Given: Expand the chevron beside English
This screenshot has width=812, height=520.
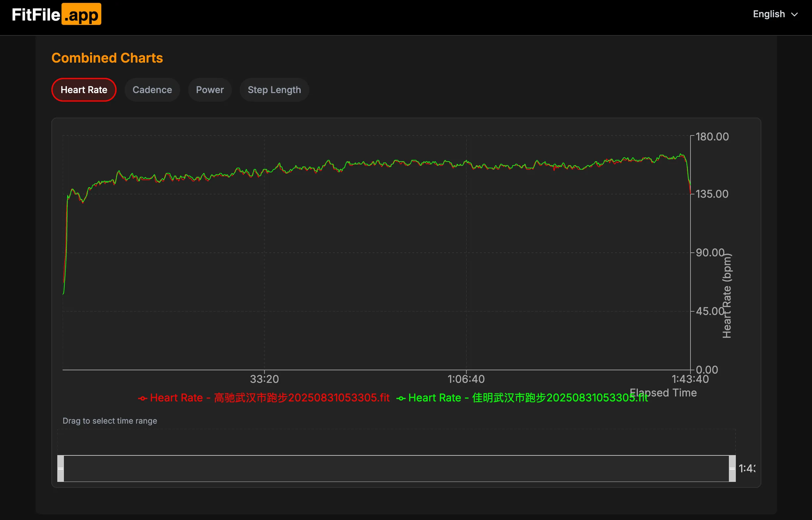Looking at the screenshot, I should (794, 15).
